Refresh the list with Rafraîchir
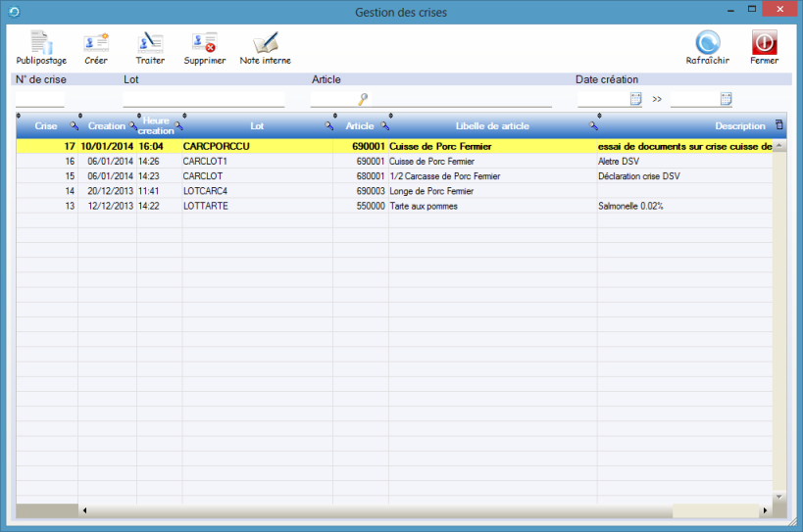The image size is (803, 532). tap(707, 47)
